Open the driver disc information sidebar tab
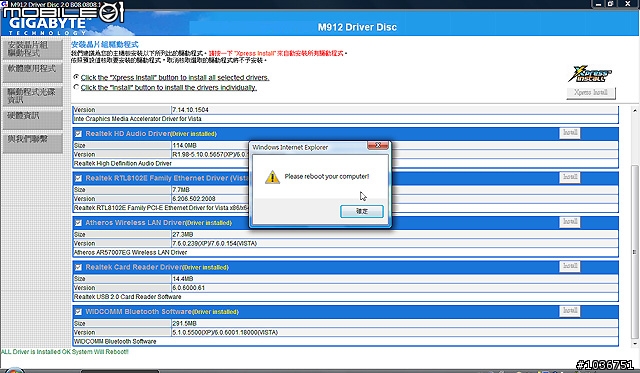This screenshot has height=373, width=640. (x=32, y=96)
